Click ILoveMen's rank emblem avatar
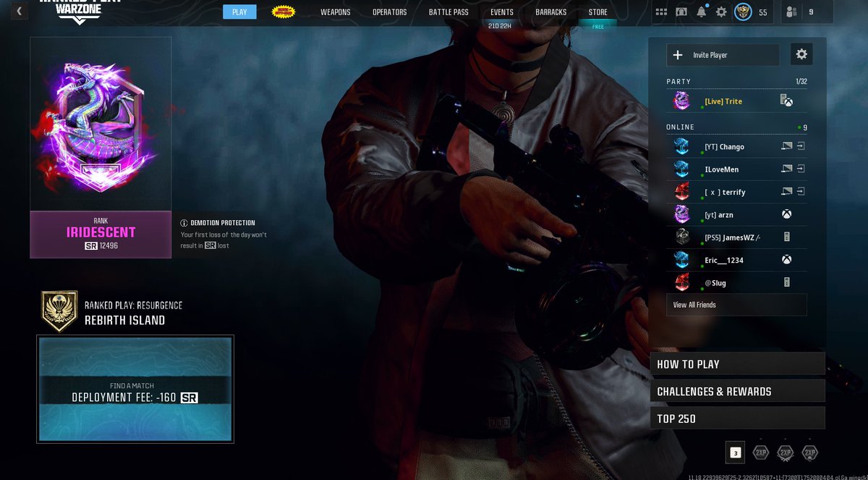Image resolution: width=868 pixels, height=480 pixels. tap(682, 169)
